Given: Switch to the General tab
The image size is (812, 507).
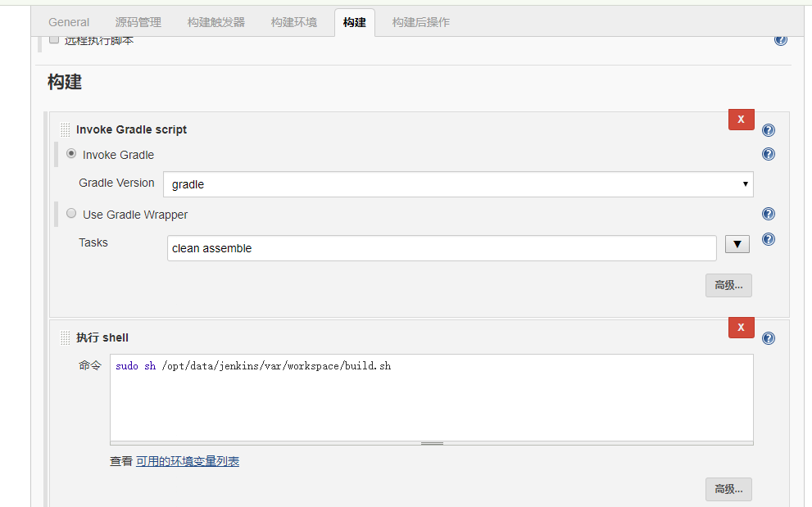Looking at the screenshot, I should (69, 22).
